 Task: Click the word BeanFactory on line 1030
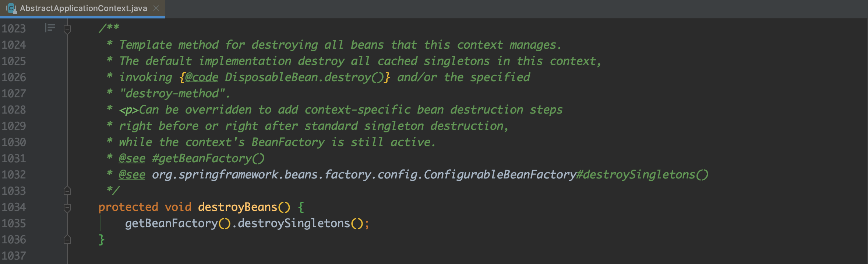click(x=287, y=142)
